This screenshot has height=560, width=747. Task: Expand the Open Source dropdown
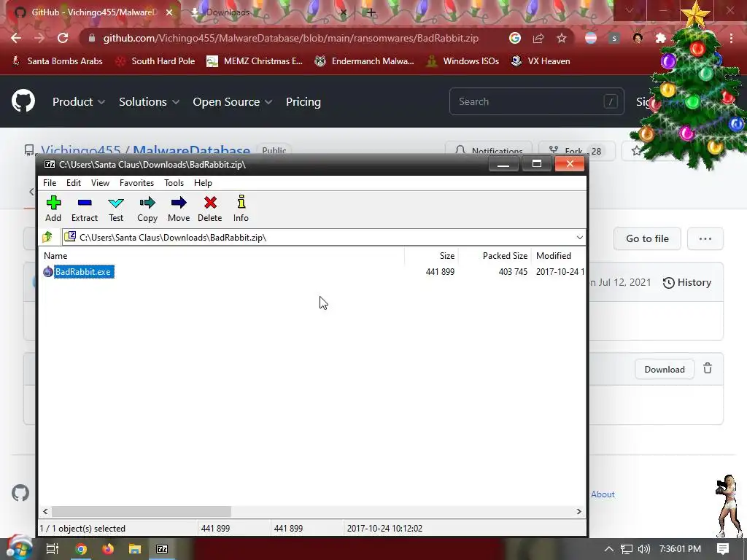tap(233, 102)
